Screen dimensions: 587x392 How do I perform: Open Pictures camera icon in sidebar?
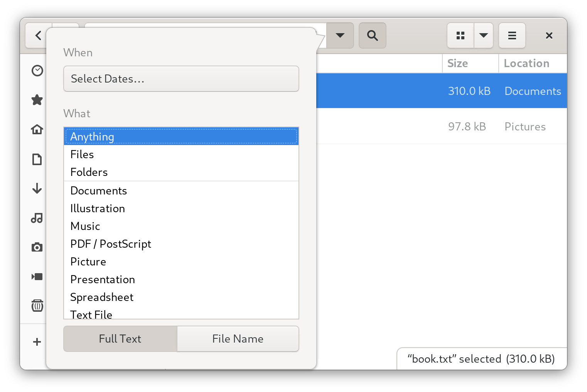[37, 247]
